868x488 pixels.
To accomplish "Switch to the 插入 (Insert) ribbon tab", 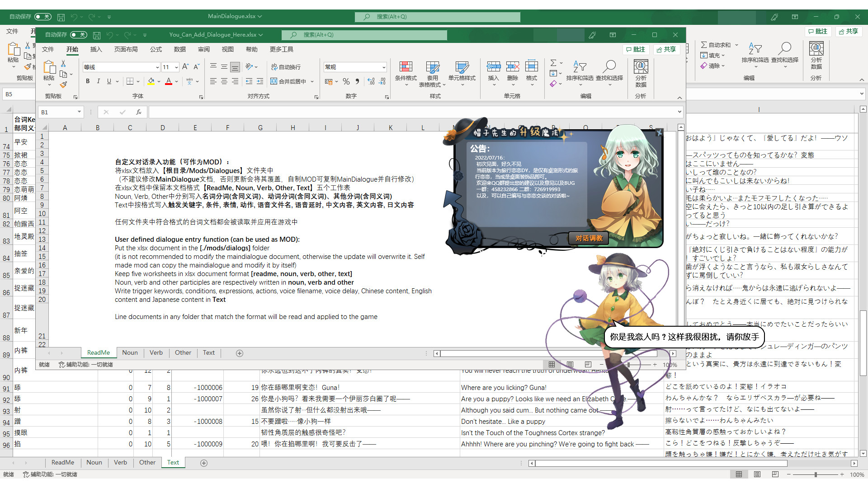I will coord(96,49).
